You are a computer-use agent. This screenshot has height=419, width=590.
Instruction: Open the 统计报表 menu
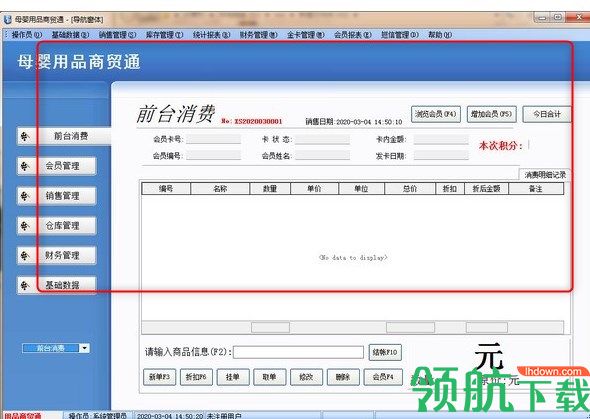(x=211, y=35)
